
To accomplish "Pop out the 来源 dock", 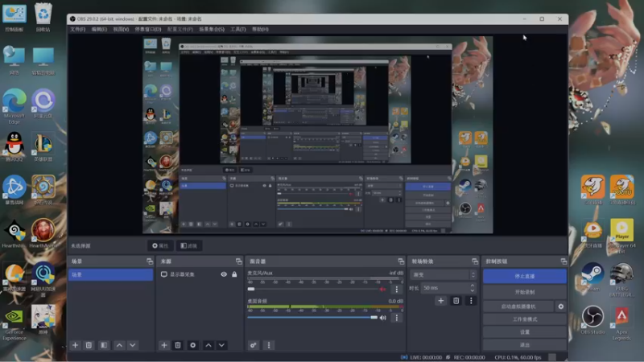I will pos(238,261).
